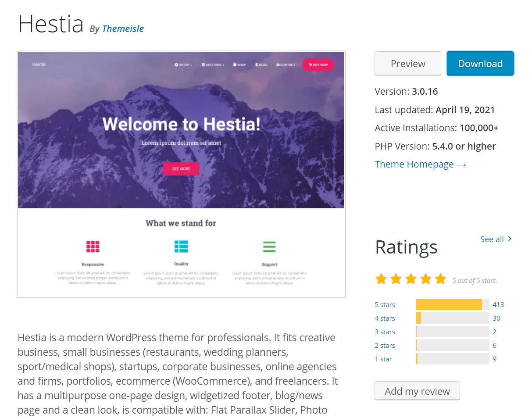Click the pink Responsive grid icon
This screenshot has width=532, height=418.
pyautogui.click(x=93, y=247)
